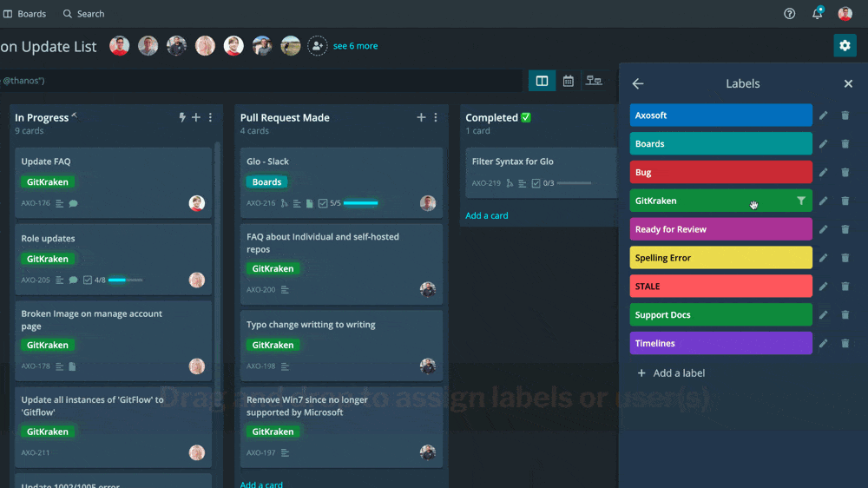This screenshot has height=488, width=868.
Task: Delete the Timelines label
Action: pos(845,344)
